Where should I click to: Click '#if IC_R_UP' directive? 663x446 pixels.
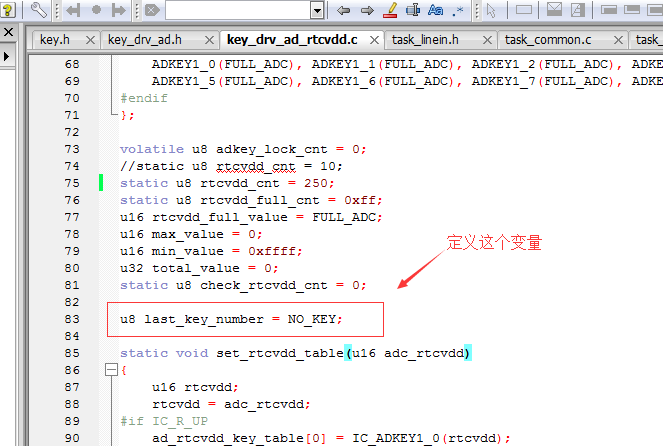click(x=164, y=421)
